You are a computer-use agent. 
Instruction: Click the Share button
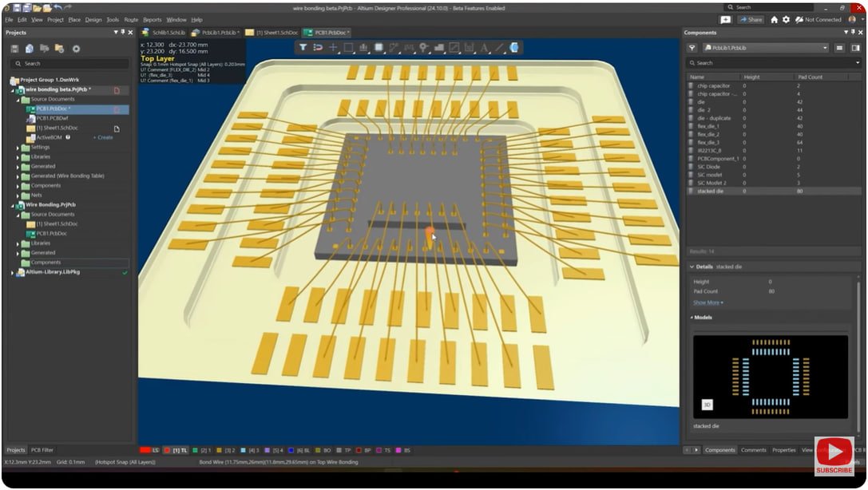click(751, 19)
